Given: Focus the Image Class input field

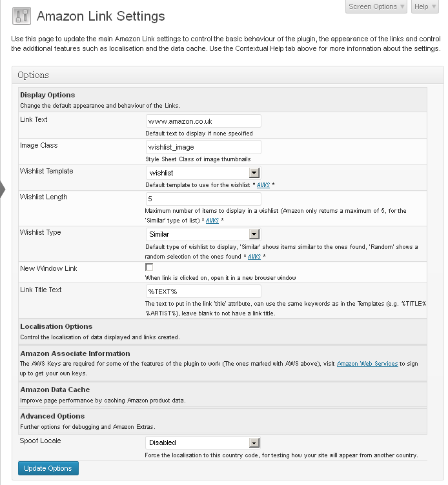Looking at the screenshot, I should click(203, 147).
